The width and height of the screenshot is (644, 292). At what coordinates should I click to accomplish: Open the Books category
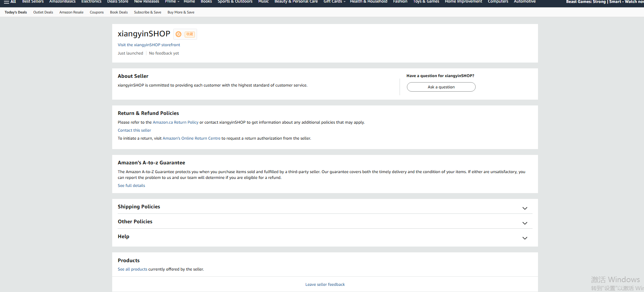point(206,2)
